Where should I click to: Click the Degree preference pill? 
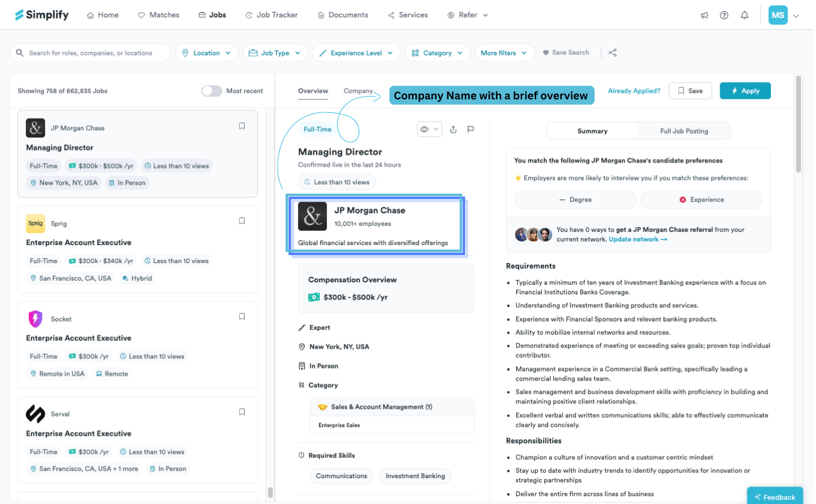pyautogui.click(x=575, y=199)
